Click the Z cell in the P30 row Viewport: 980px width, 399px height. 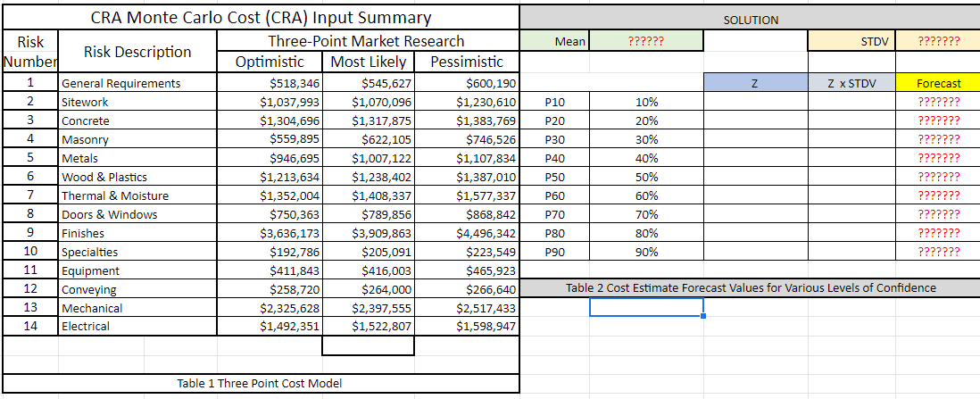(x=756, y=139)
